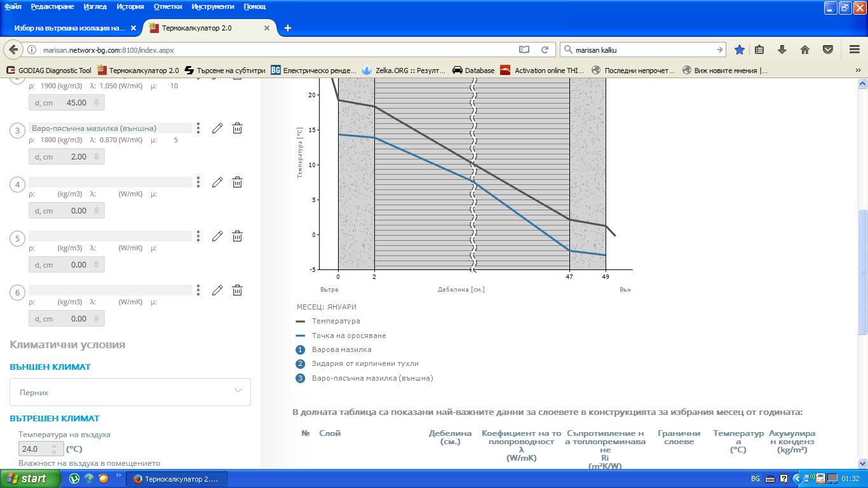Open the Отметки menu
Image resolution: width=868 pixels, height=488 pixels.
point(168,6)
